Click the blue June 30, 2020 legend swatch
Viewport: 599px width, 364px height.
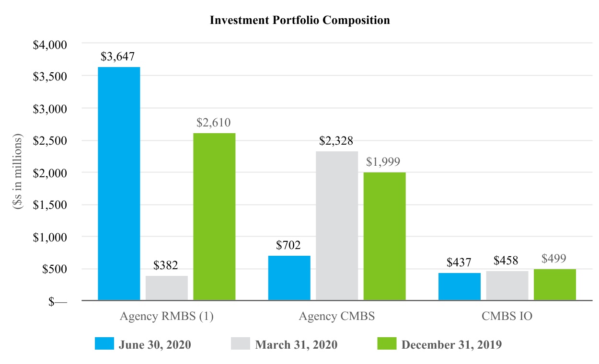pyautogui.click(x=104, y=344)
